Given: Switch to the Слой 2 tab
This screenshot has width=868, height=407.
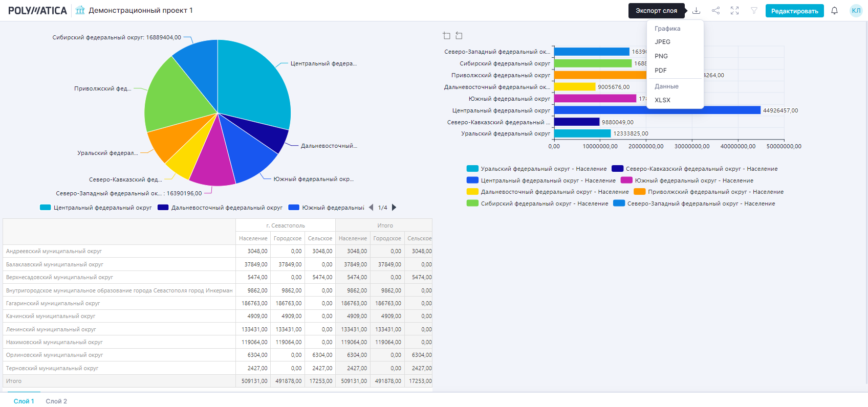Looking at the screenshot, I should pos(56,401).
